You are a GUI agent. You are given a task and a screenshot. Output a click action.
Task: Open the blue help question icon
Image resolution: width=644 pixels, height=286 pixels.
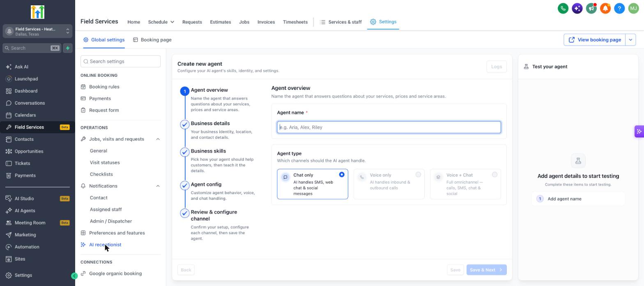pos(619,8)
